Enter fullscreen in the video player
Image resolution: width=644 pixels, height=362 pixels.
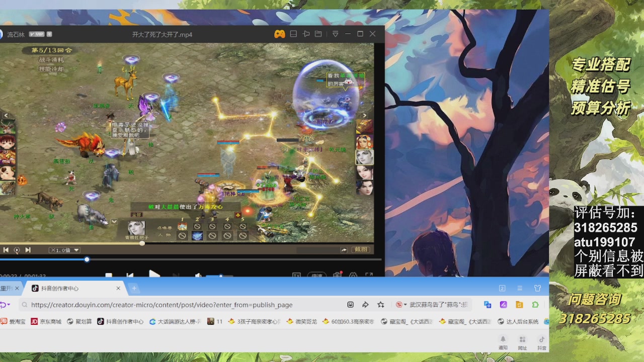pos(369,275)
